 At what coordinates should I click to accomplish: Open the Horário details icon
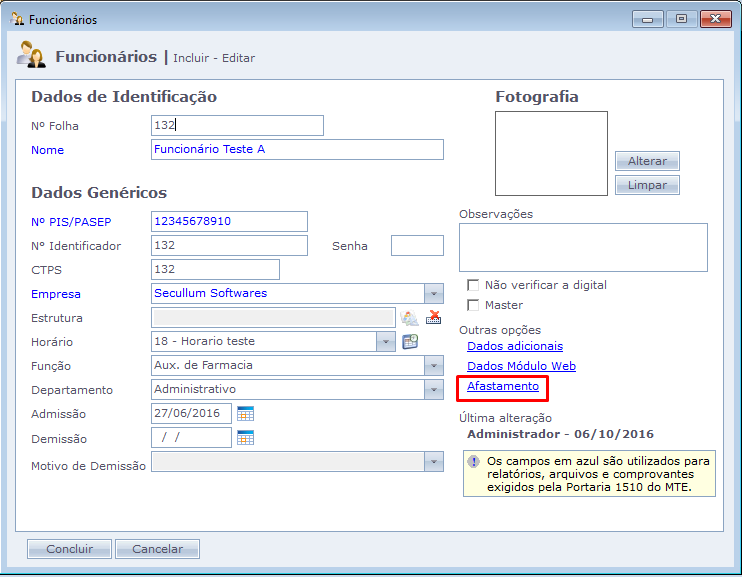click(410, 342)
